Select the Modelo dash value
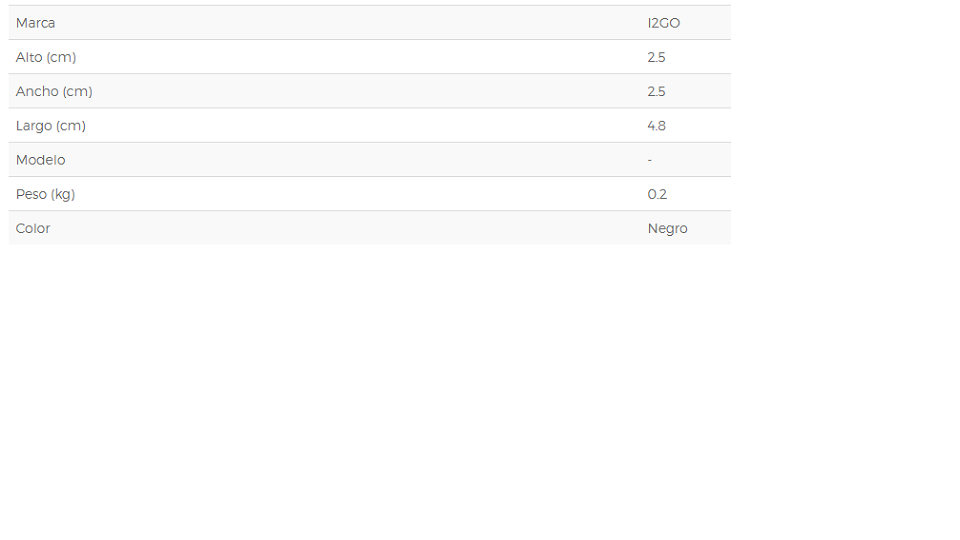The height and width of the screenshot is (540, 960). tap(650, 160)
